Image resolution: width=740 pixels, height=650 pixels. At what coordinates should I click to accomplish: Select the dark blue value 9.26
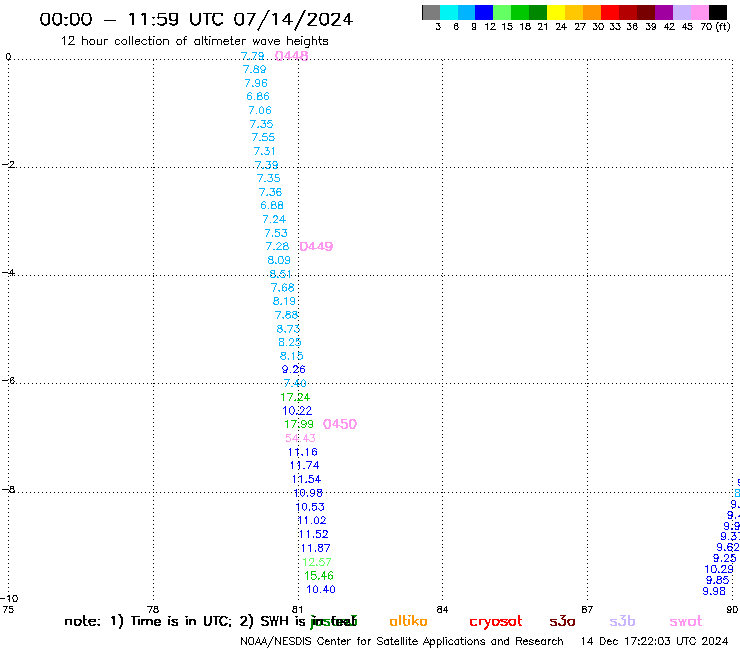pos(294,370)
